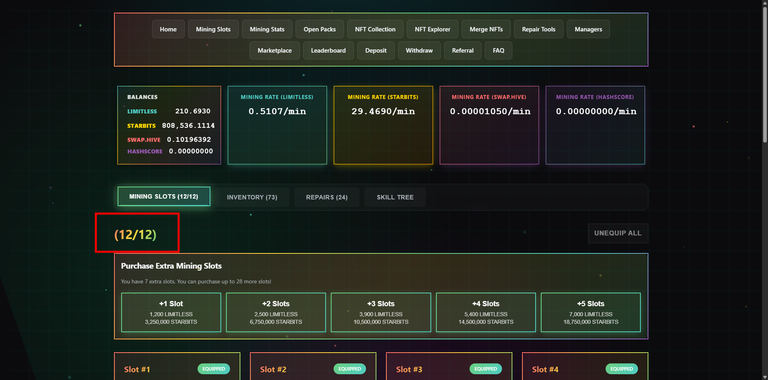This screenshot has height=380, width=768.
Task: Switch to the Repairs (24) tab
Action: 327,197
